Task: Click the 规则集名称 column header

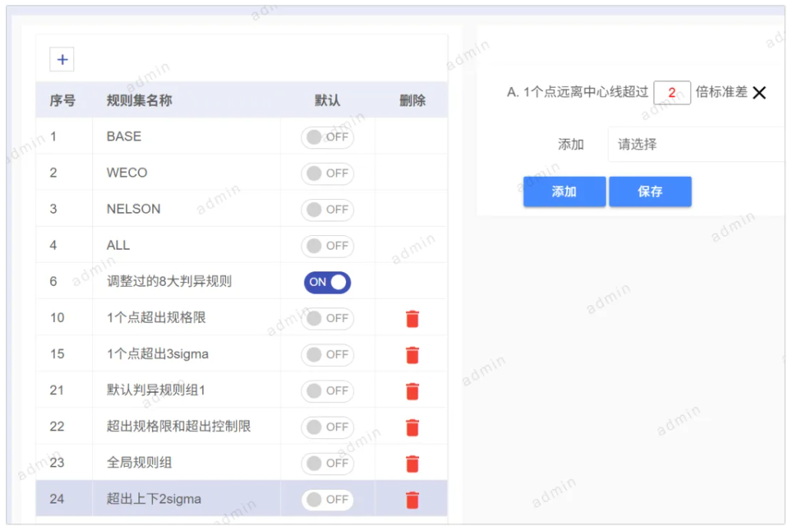Action: [x=139, y=101]
